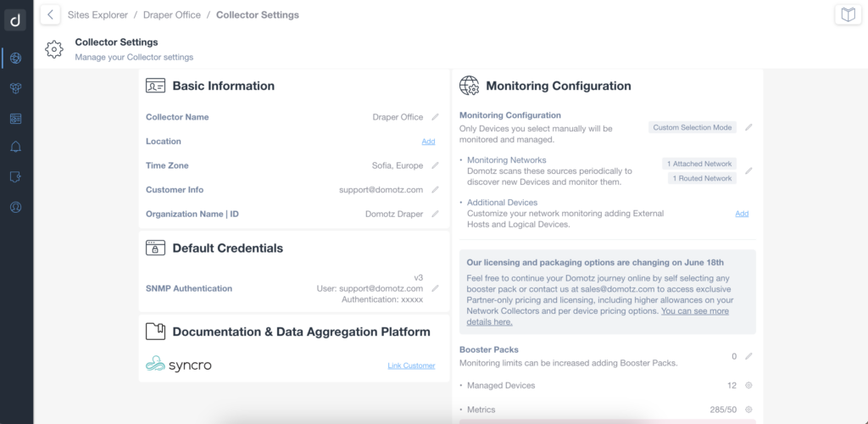Click the Monitoring Configuration globe icon
868x424 pixels.
pos(470,86)
